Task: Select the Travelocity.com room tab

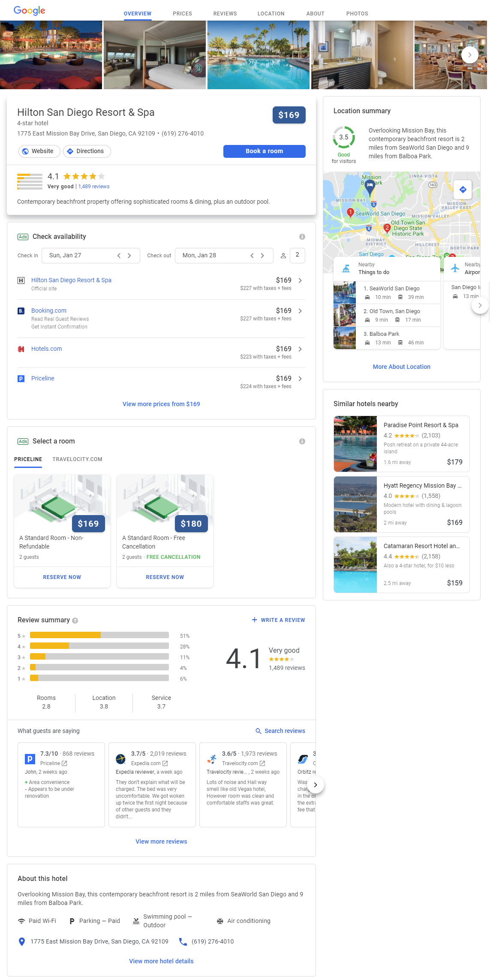Action: point(77,459)
